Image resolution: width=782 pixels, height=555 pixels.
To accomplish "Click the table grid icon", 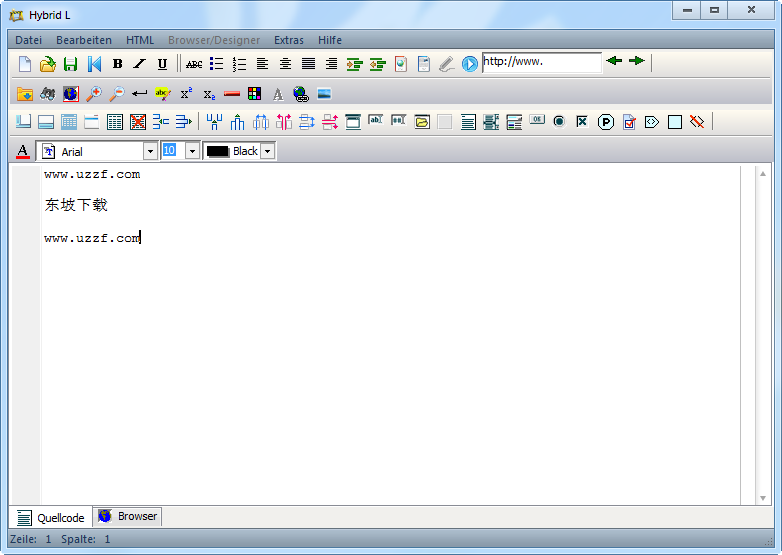I will 115,122.
